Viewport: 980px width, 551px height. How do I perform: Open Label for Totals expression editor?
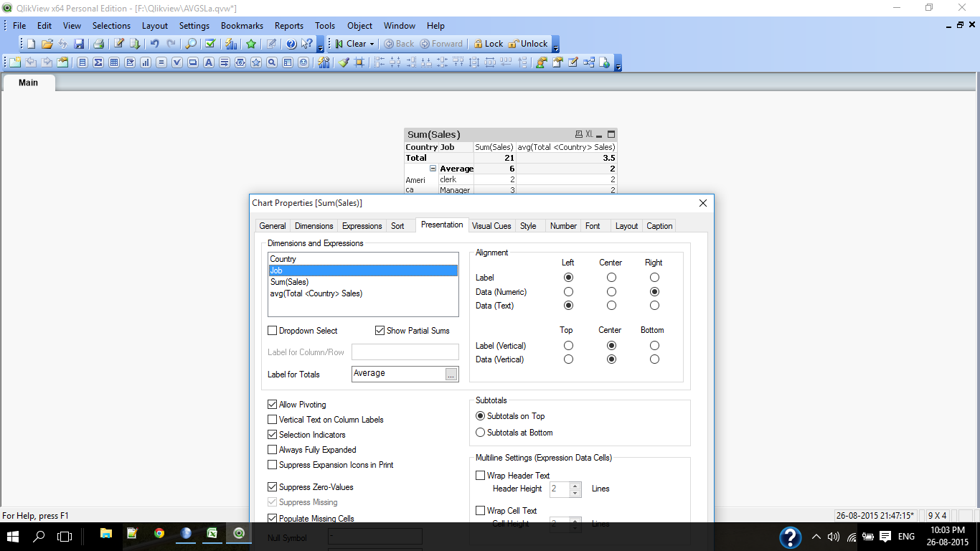point(451,374)
